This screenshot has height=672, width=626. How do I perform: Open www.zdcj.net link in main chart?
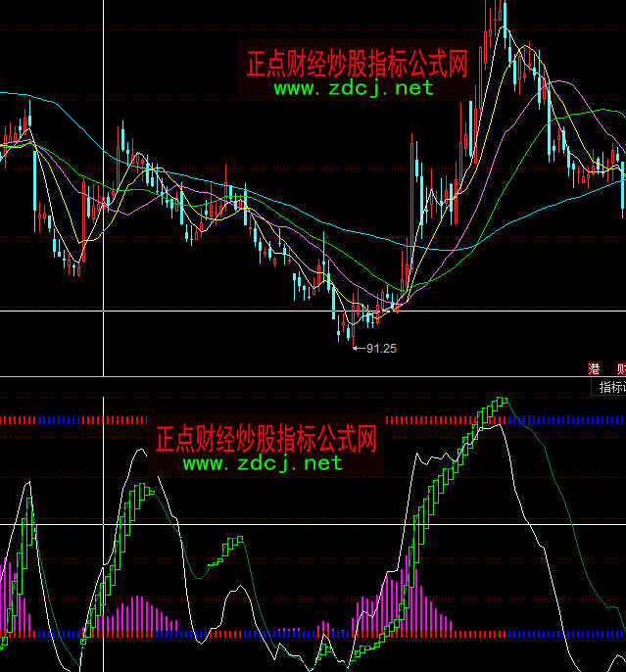click(x=353, y=89)
